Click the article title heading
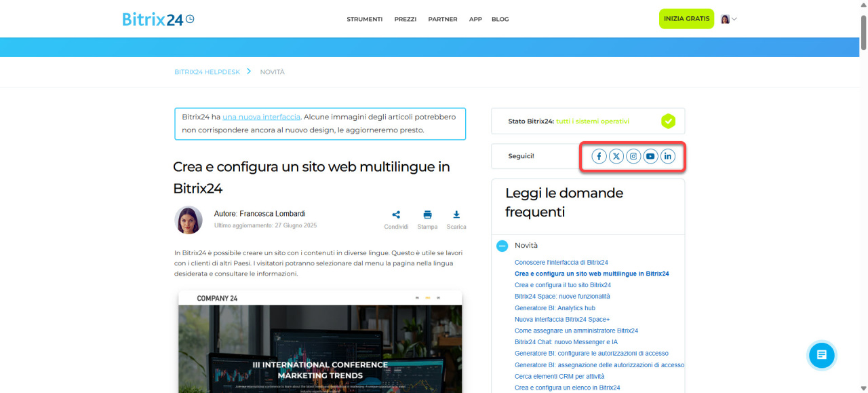Screen dimensions: 868x393 click(x=311, y=177)
